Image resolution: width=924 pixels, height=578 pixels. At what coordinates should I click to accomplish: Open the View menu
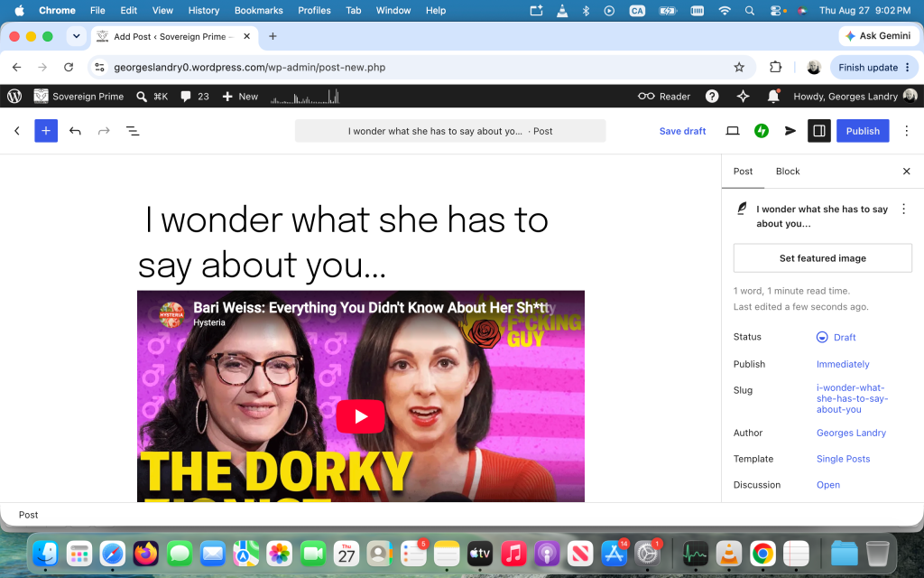point(162,10)
